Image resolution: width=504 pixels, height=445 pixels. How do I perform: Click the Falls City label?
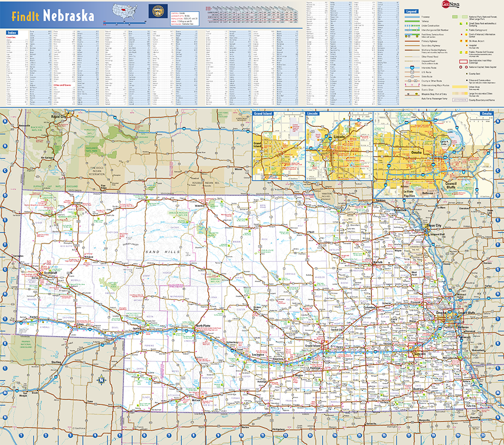pyautogui.click(x=471, y=406)
